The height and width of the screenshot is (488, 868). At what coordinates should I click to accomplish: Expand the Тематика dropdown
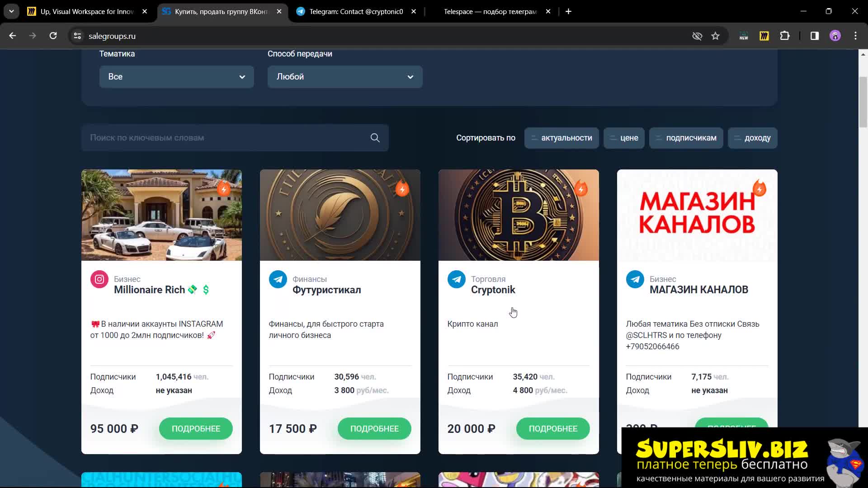pyautogui.click(x=176, y=77)
